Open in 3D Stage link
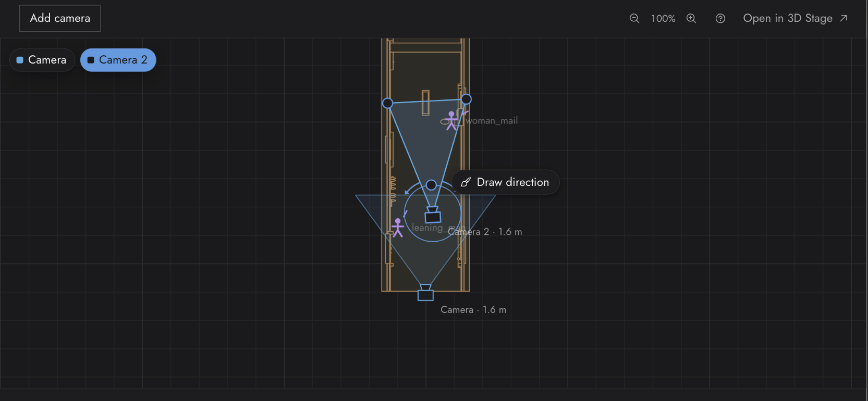 (x=795, y=18)
